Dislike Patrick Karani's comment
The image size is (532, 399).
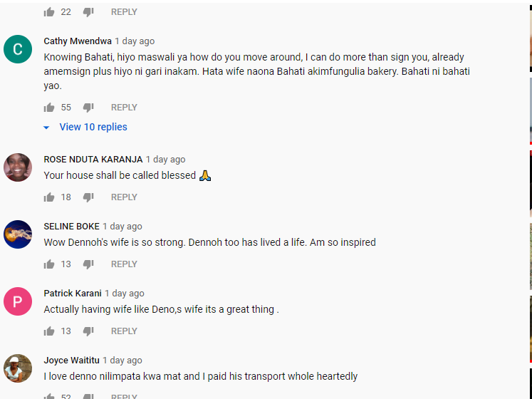pyautogui.click(x=88, y=331)
